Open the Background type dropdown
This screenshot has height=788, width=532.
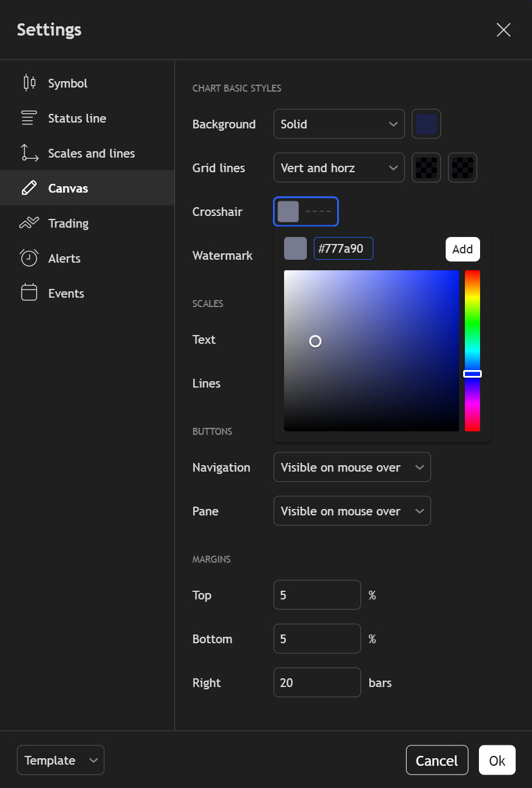[338, 124]
